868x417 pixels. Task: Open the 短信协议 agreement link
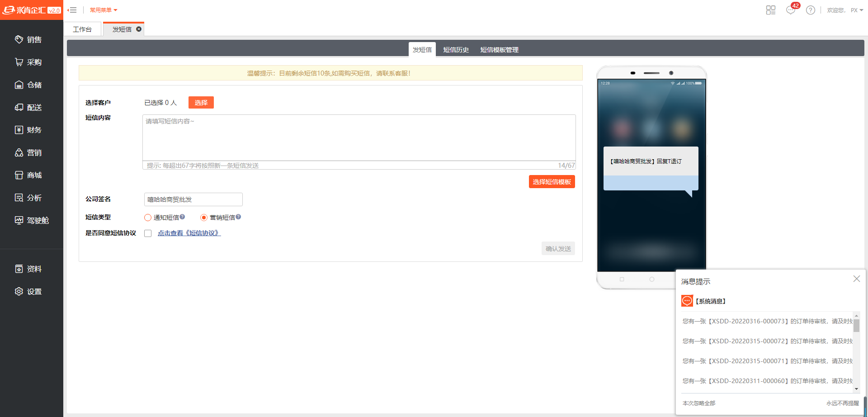189,233
